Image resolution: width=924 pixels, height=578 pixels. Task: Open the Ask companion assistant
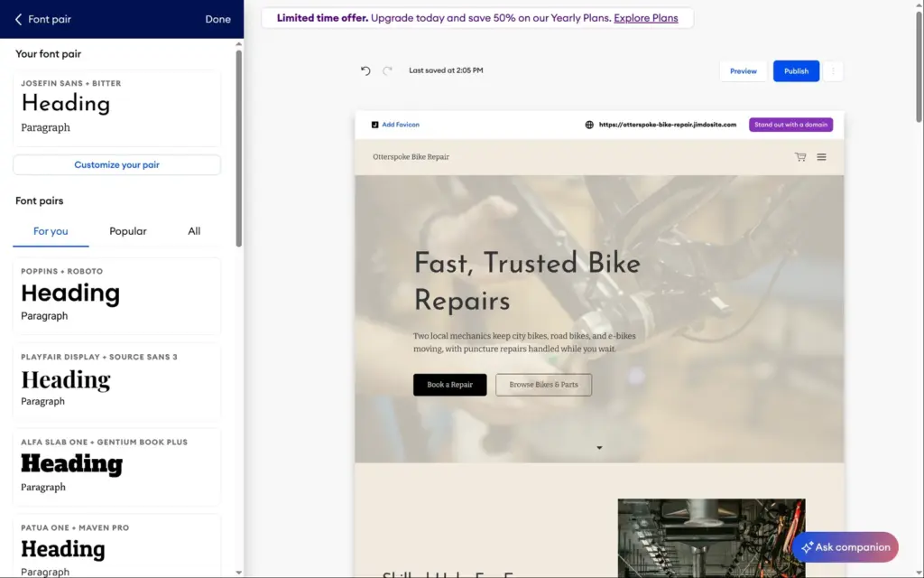845,547
